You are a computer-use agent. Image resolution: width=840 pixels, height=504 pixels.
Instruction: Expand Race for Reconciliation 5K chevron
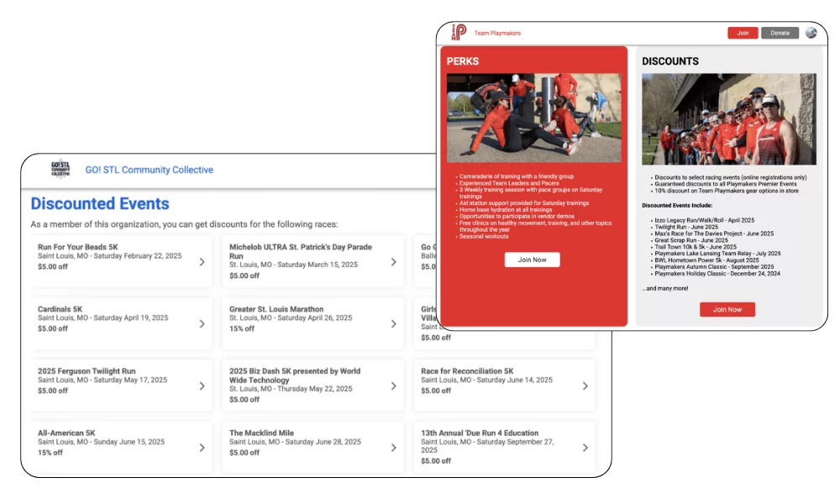tap(585, 386)
